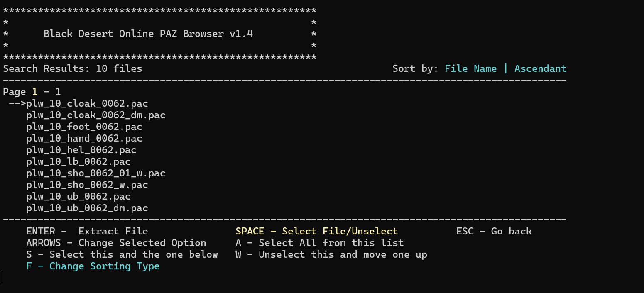The image size is (644, 293).
Task: Click the ESC - Go back option
Action: click(x=494, y=231)
